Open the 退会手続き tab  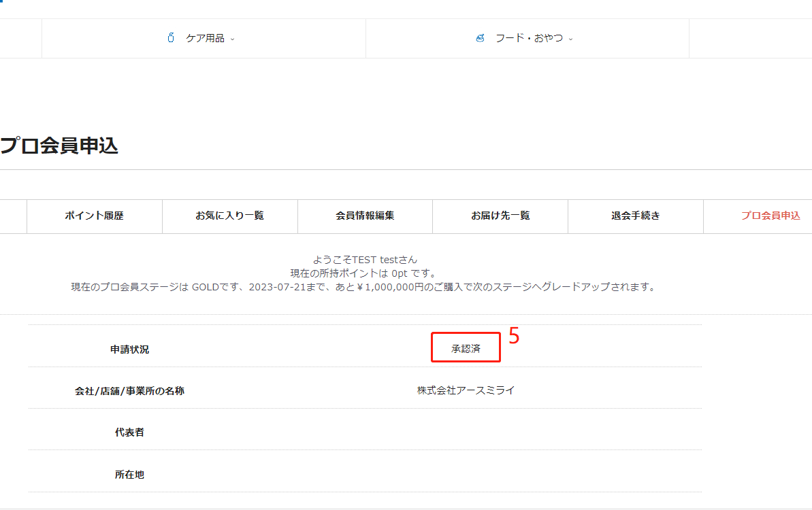pos(635,216)
